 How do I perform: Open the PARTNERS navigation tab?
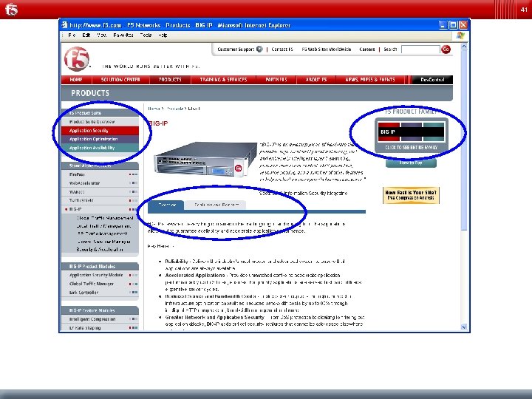click(x=276, y=80)
